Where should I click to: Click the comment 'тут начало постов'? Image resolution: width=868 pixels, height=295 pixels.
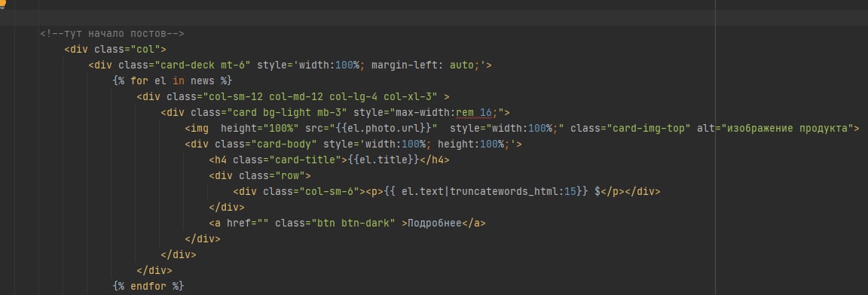pos(112,34)
